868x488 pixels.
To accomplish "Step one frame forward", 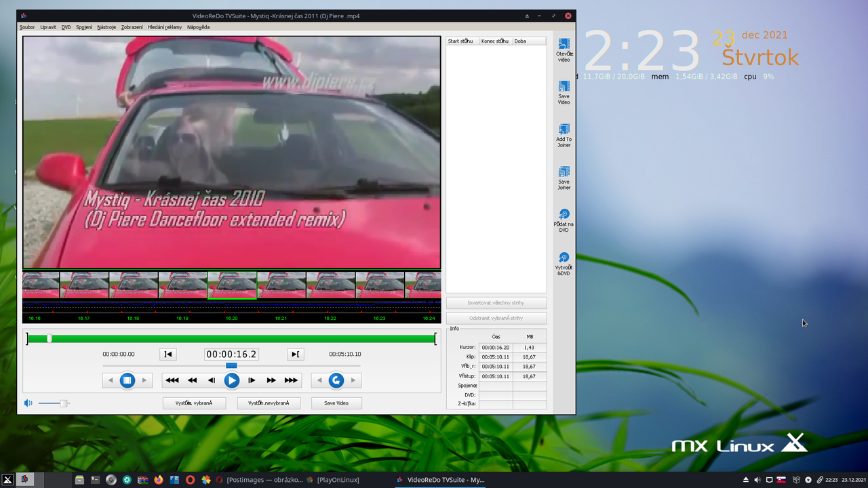I will point(252,380).
